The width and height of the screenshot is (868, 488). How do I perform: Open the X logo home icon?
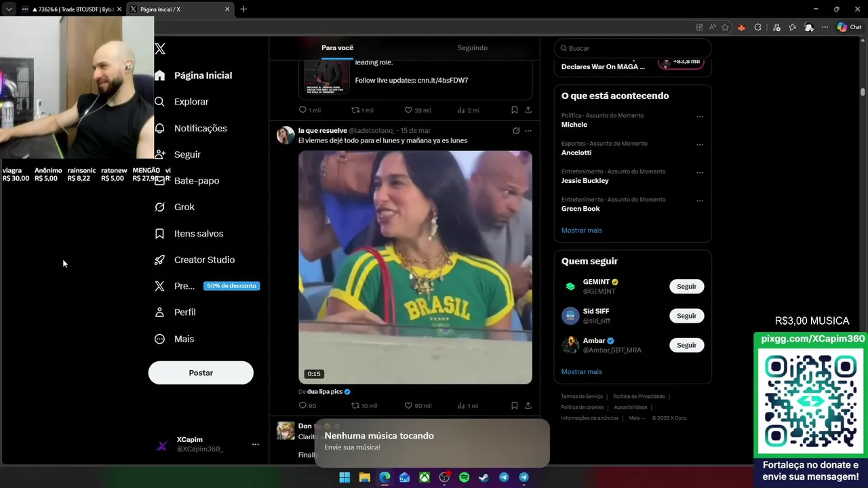(160, 49)
